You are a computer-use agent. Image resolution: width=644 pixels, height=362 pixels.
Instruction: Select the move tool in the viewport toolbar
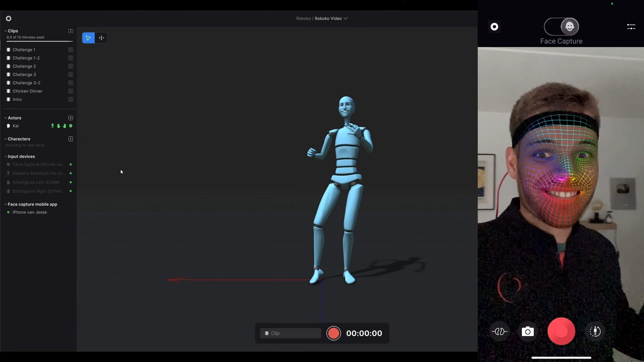101,38
